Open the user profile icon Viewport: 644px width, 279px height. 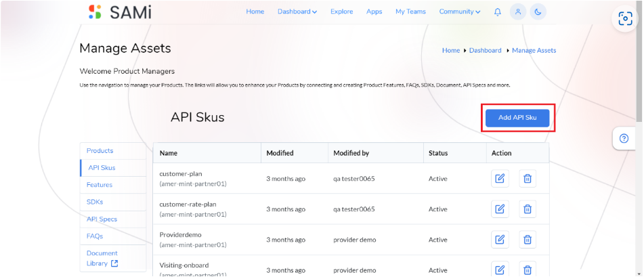pyautogui.click(x=518, y=12)
